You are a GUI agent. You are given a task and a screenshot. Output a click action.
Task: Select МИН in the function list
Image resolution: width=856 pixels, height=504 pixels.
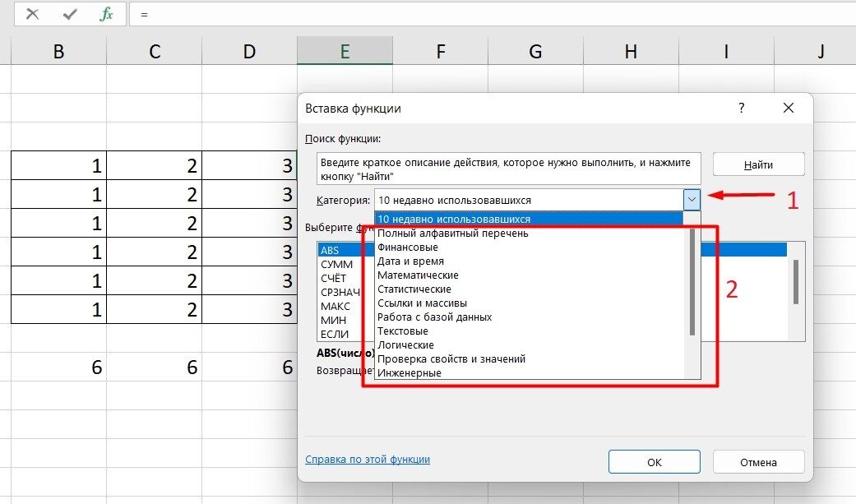[x=333, y=320]
